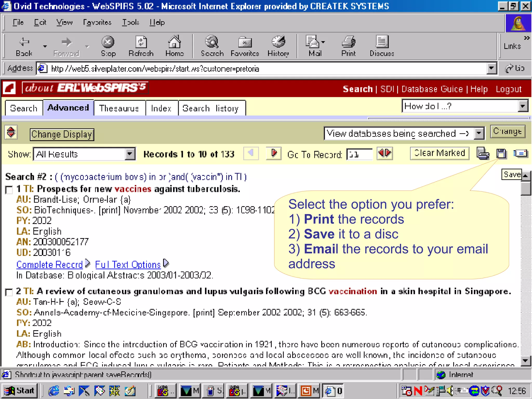Open Internet Explorer quick launch icon
The height and width of the screenshot is (399, 532).
pos(54,390)
